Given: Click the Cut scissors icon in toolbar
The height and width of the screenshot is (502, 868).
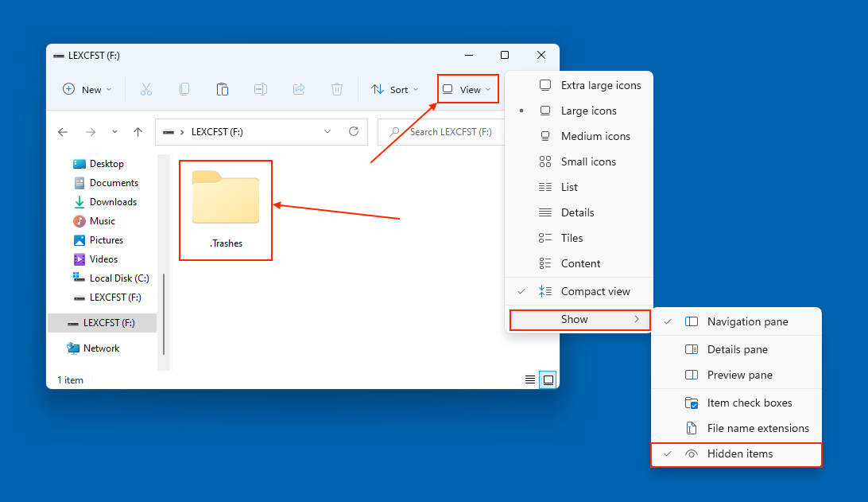Looking at the screenshot, I should pos(146,90).
